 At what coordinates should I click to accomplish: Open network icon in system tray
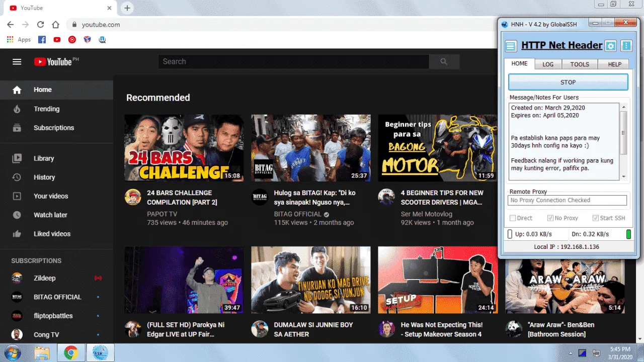[596, 353]
